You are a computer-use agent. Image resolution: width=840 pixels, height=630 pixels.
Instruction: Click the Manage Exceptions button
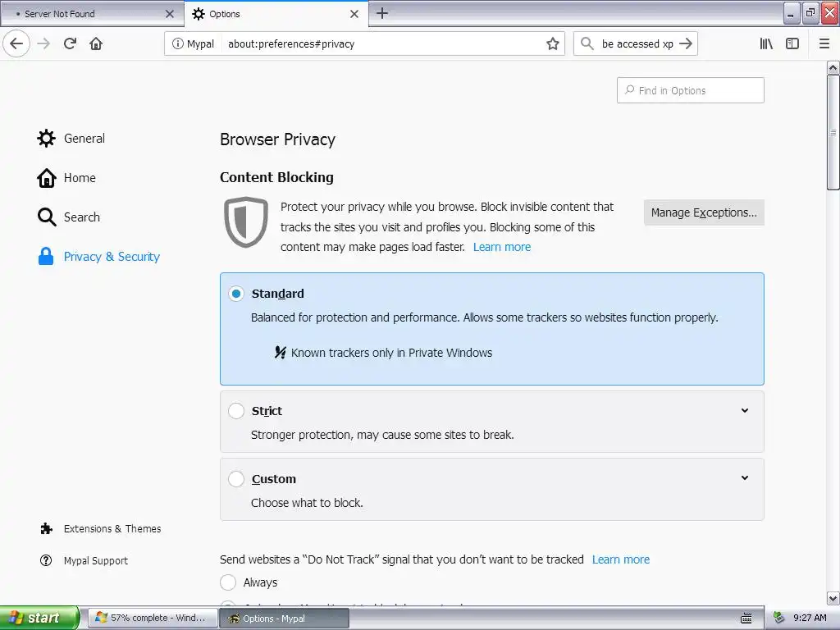[x=704, y=212]
